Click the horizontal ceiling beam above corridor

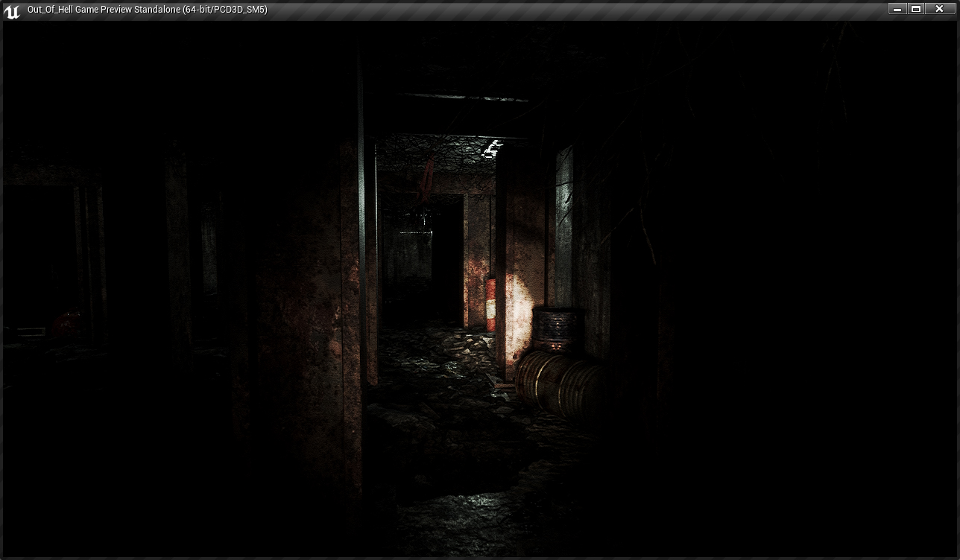(x=462, y=98)
